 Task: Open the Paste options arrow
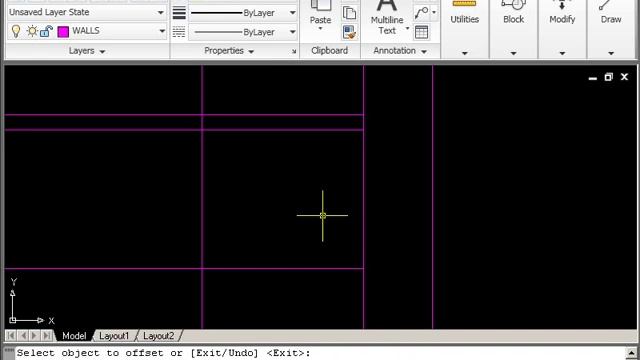click(320, 29)
